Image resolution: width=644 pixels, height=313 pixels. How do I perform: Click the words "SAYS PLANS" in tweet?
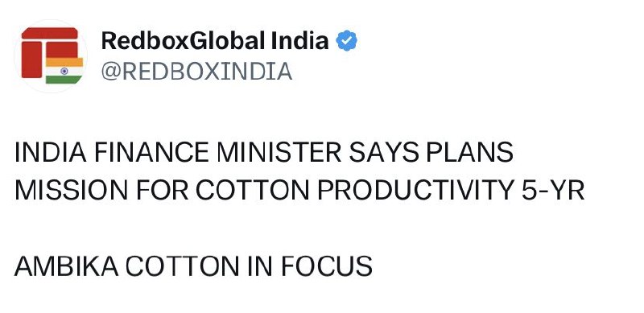431,152
